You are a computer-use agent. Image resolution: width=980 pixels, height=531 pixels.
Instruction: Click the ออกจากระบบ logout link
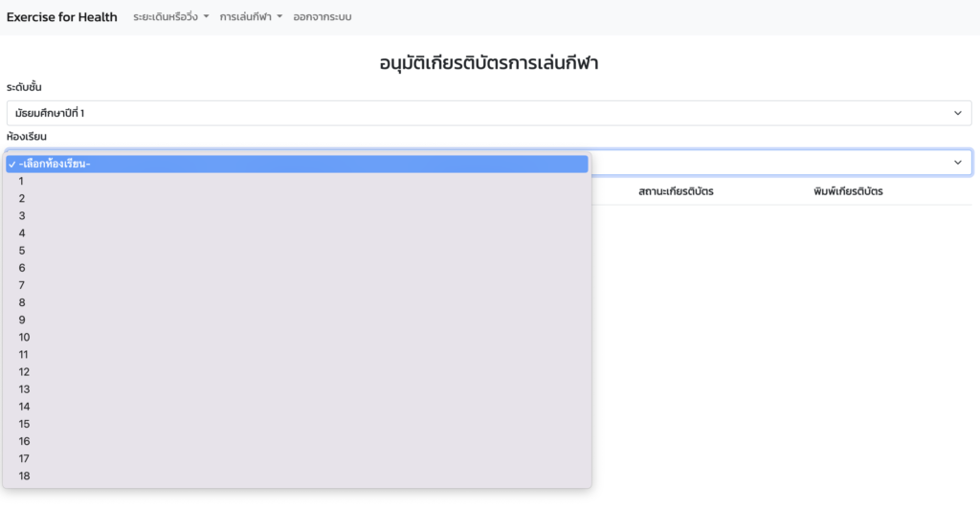coord(323,17)
